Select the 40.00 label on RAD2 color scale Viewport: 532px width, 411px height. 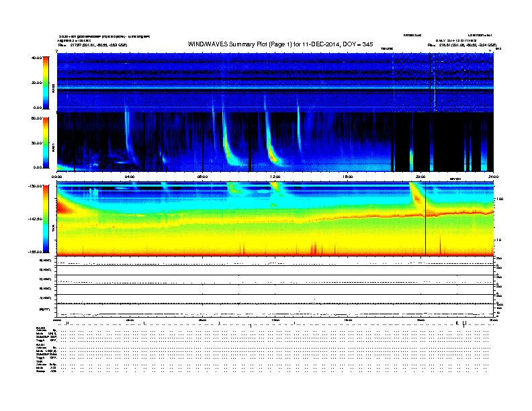pos(36,58)
